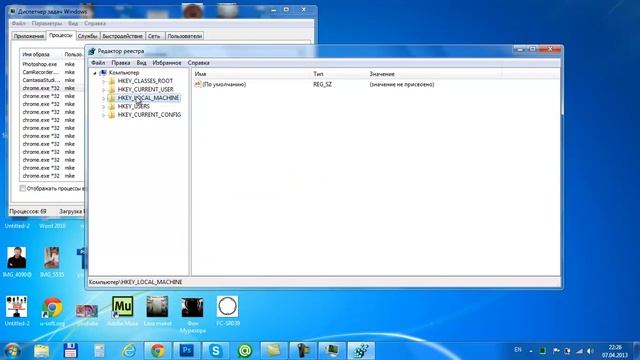Collapse the Компьютер root node

pos(95,73)
